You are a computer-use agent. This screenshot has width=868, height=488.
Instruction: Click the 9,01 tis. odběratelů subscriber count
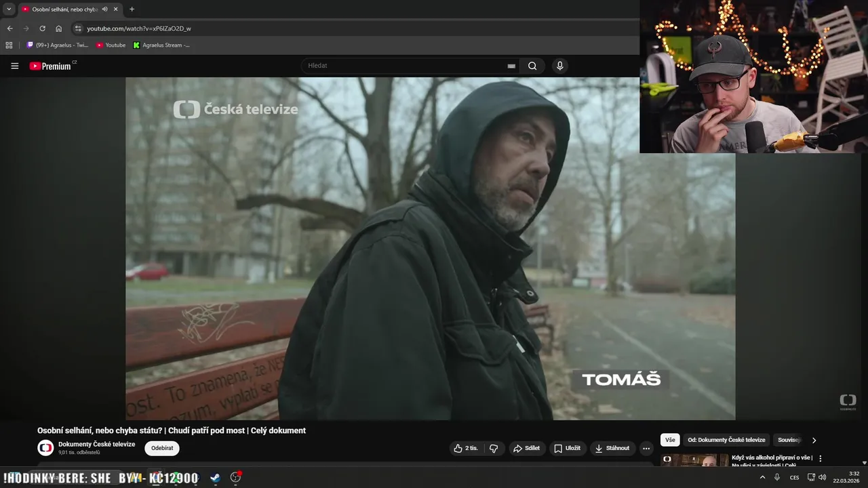click(79, 452)
